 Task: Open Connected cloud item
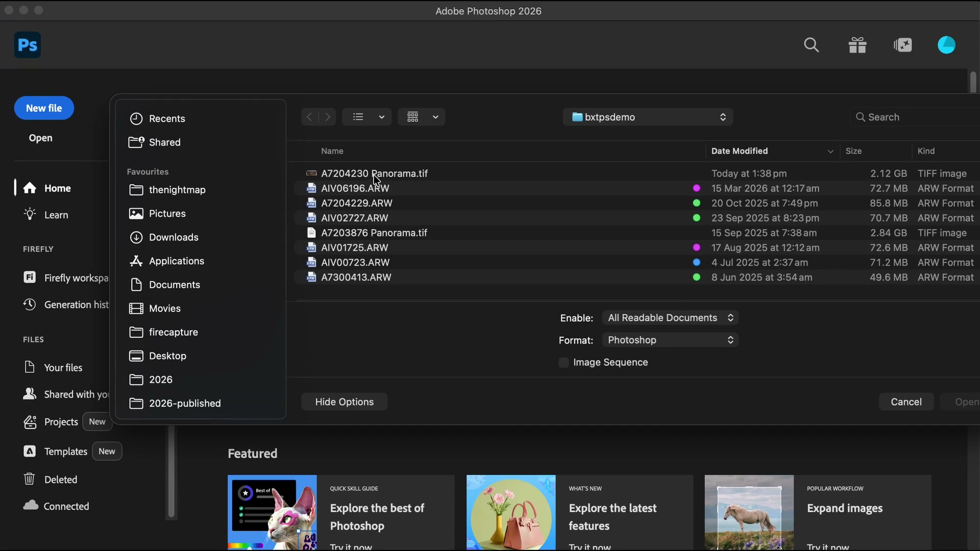(x=56, y=506)
